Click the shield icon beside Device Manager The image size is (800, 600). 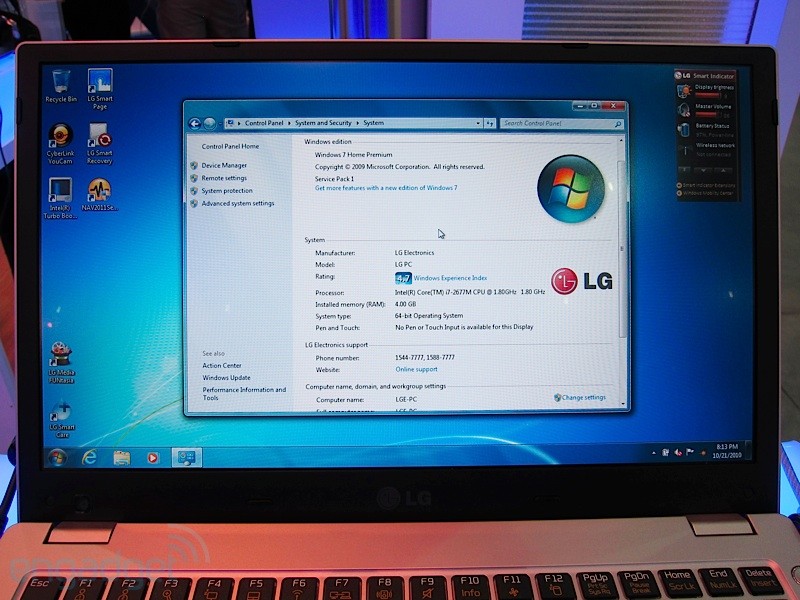pyautogui.click(x=194, y=165)
